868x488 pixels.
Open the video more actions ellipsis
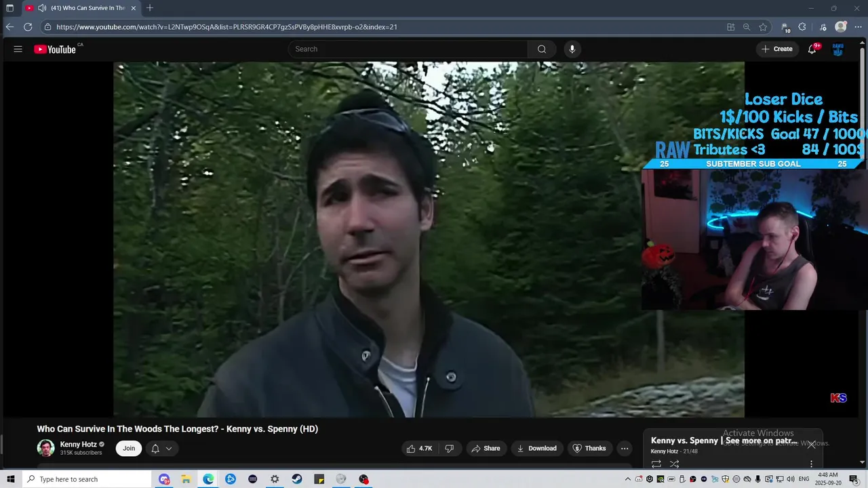coord(625,448)
